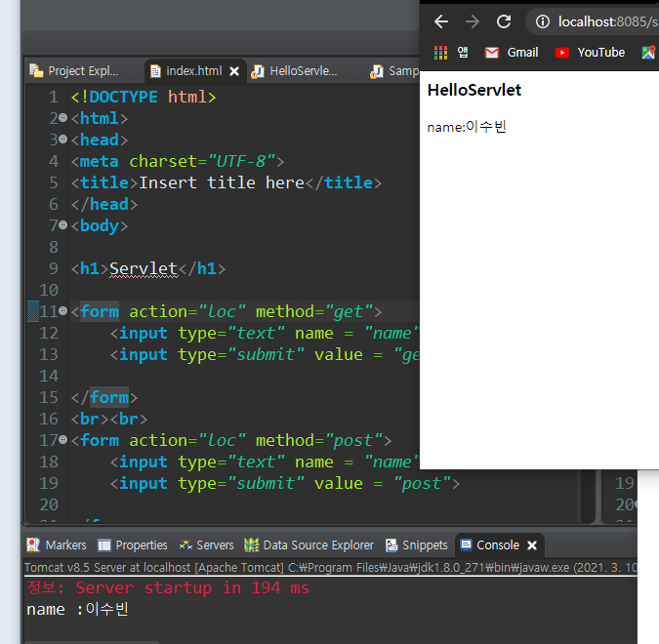Click the site info icon in address bar

coord(543,21)
